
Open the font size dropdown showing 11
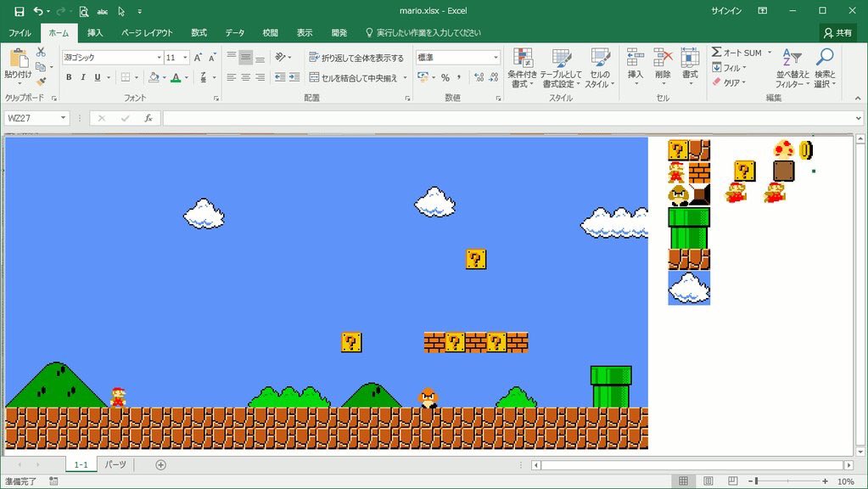coord(185,58)
